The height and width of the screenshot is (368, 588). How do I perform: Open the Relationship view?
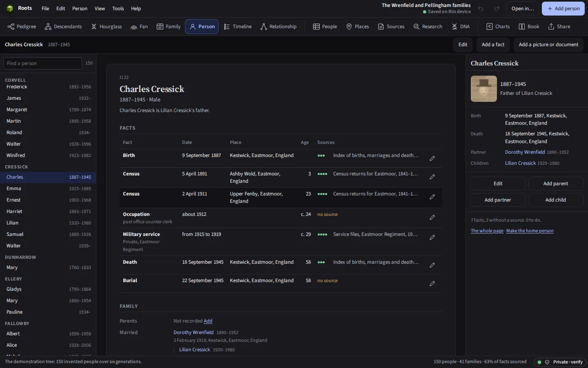[278, 27]
